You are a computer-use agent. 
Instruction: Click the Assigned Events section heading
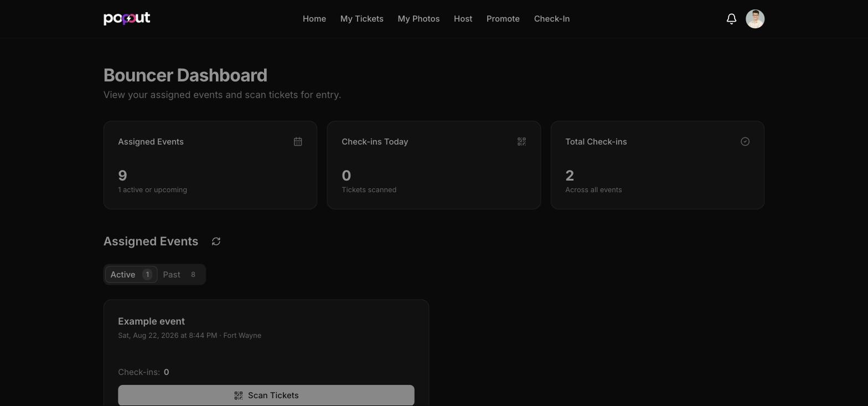pos(151,241)
